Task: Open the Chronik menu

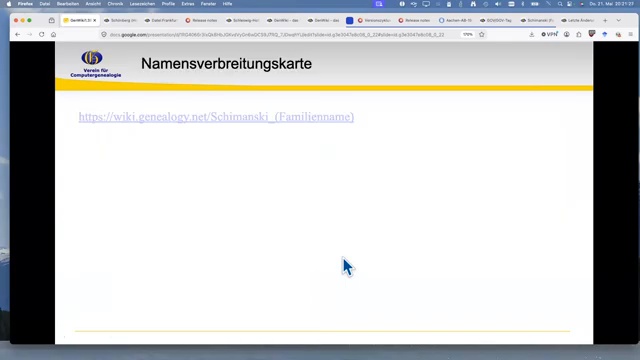Action: (115, 4)
